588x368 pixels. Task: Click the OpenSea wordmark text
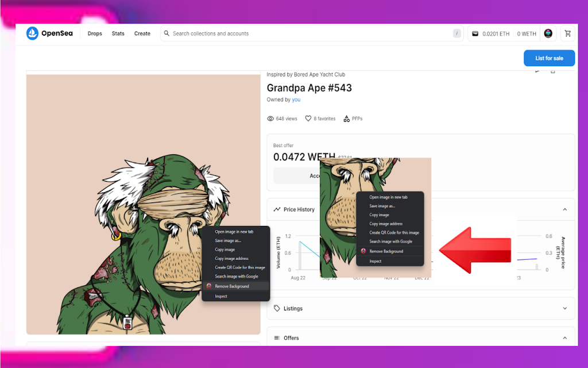tap(57, 33)
